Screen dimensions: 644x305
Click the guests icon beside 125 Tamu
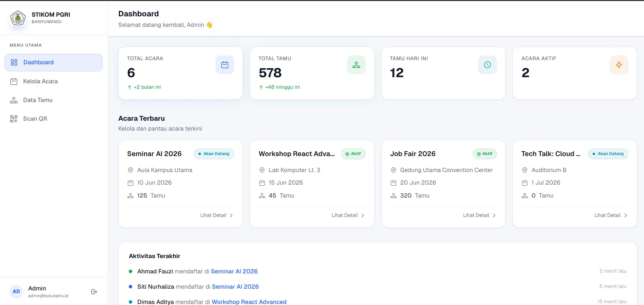coord(130,196)
